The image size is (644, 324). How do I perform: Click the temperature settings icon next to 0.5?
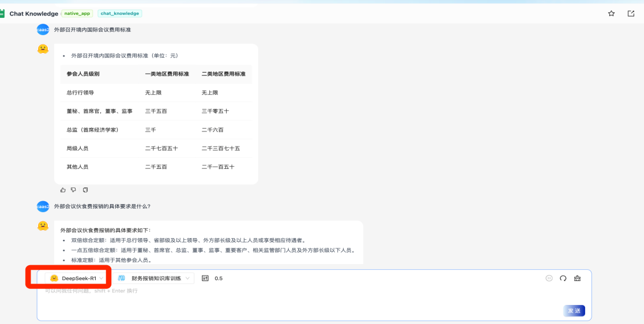[205, 278]
